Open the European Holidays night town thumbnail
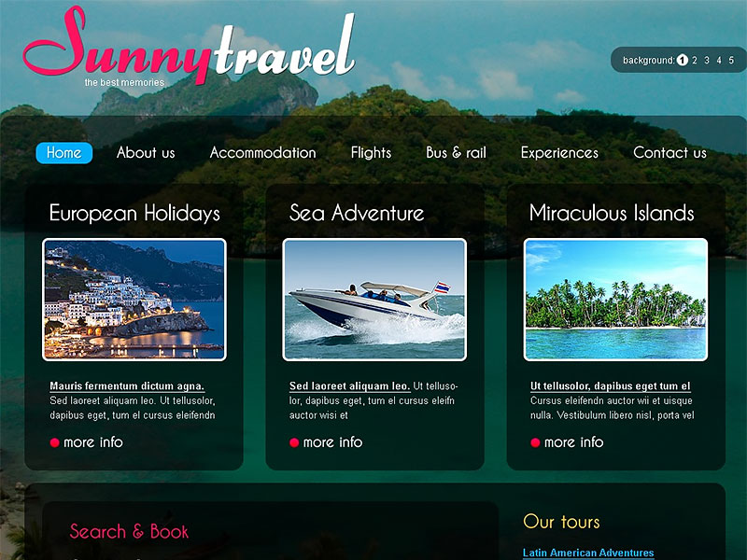This screenshot has width=747, height=560. tap(134, 300)
